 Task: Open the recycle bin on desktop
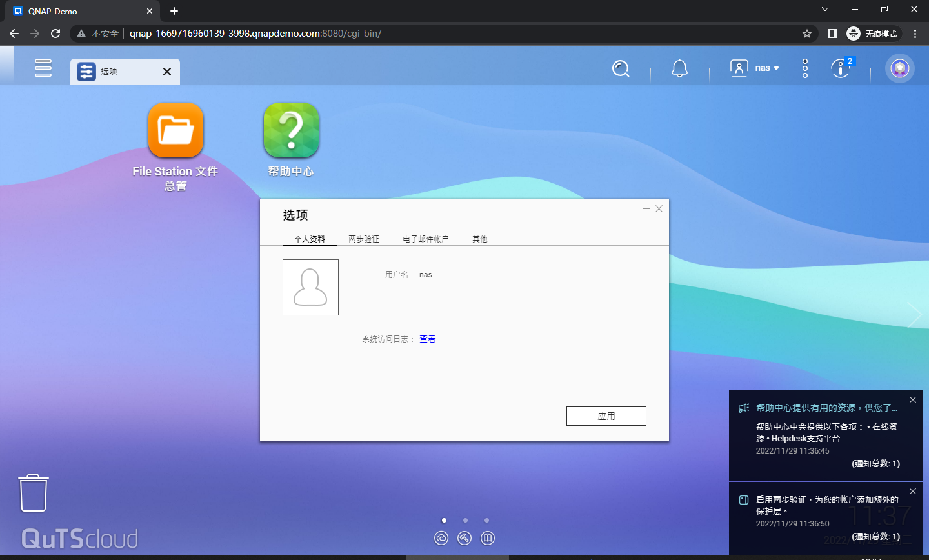pyautogui.click(x=33, y=493)
